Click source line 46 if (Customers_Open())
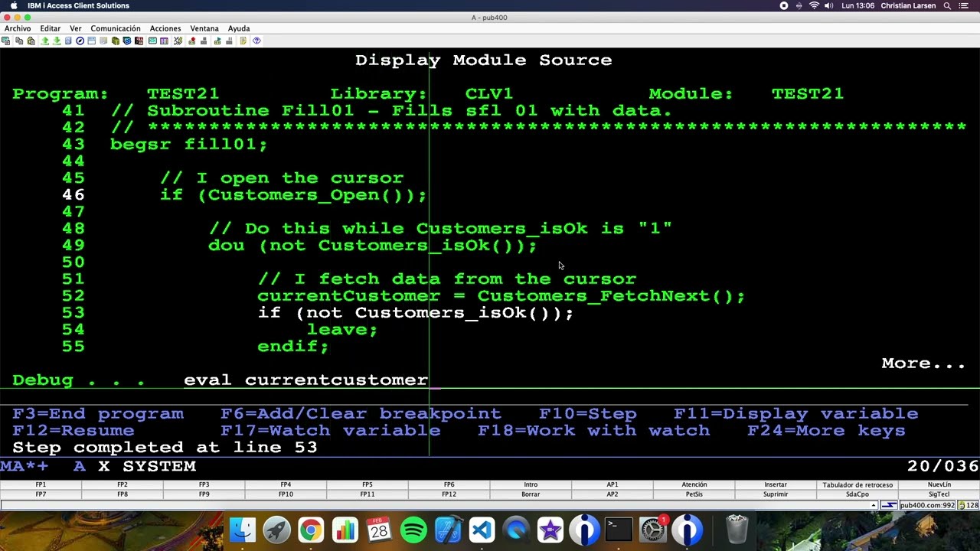Viewport: 980px width, 551px height. pos(293,194)
